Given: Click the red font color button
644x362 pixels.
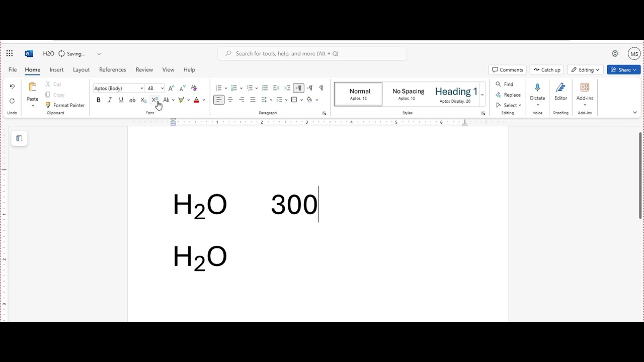Looking at the screenshot, I should [196, 100].
